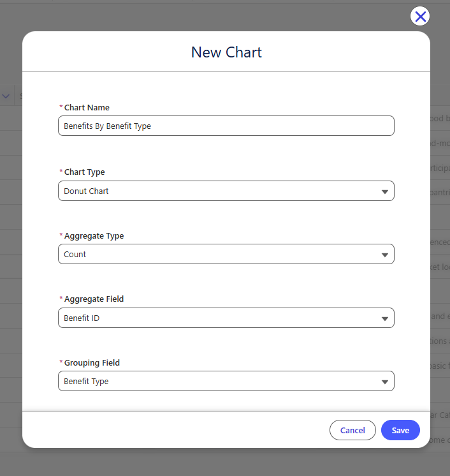Click the Chart Name field label
The width and height of the screenshot is (450, 476).
tap(87, 107)
